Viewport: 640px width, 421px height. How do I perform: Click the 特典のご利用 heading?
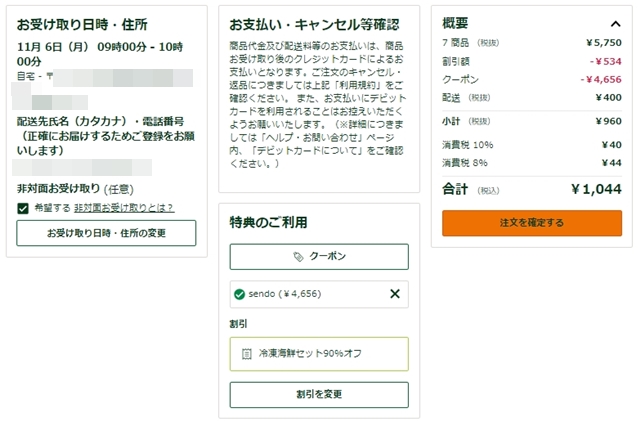pos(268,222)
